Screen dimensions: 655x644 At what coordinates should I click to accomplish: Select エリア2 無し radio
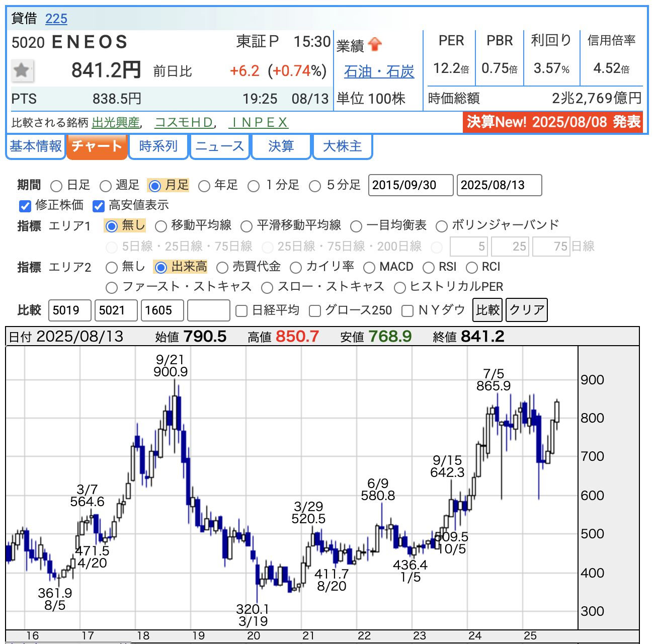112,268
